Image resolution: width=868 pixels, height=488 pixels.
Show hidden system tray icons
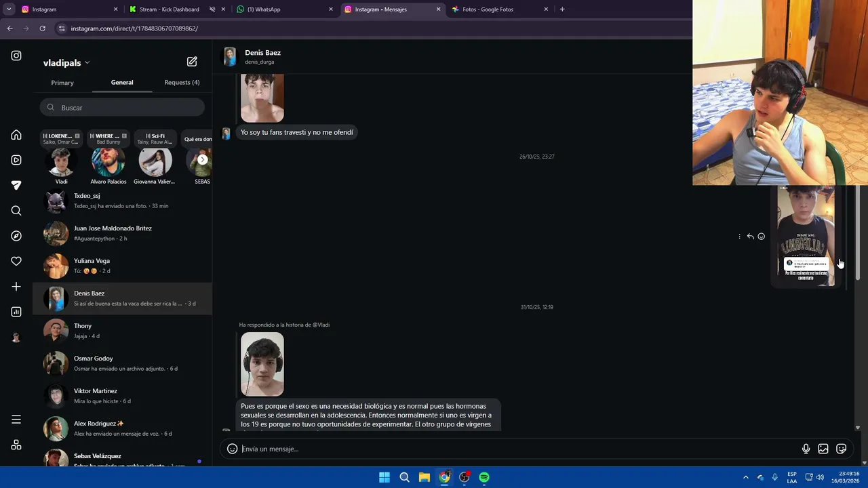745,477
